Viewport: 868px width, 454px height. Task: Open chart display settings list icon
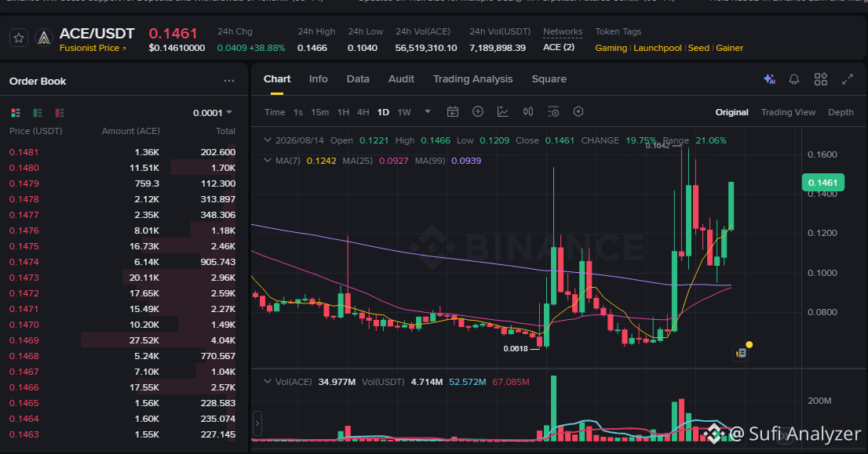pyautogui.click(x=553, y=111)
